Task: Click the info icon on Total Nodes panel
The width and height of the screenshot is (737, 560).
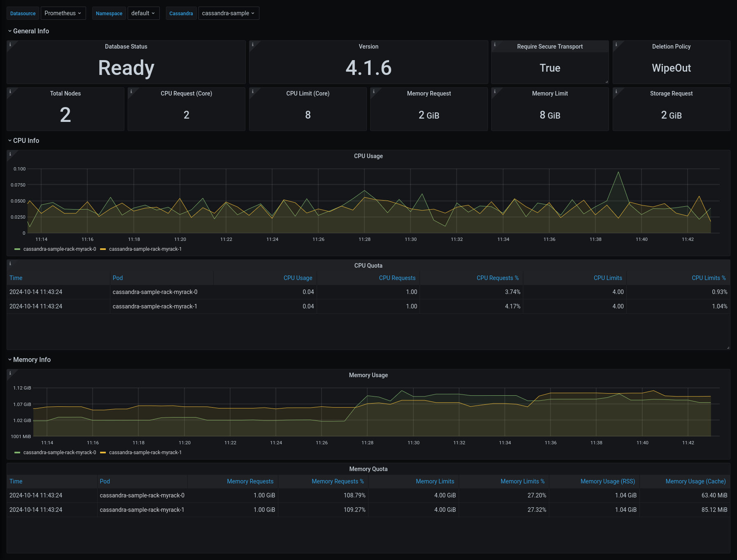Action: pos(10,91)
